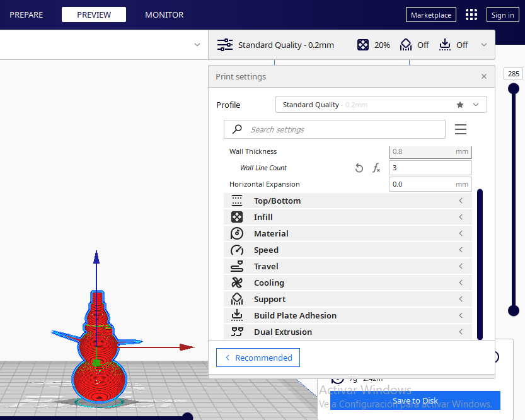Screen dimensions: 525x420
Task: Switch to the PREPARE stage tab
Action: [x=26, y=15]
